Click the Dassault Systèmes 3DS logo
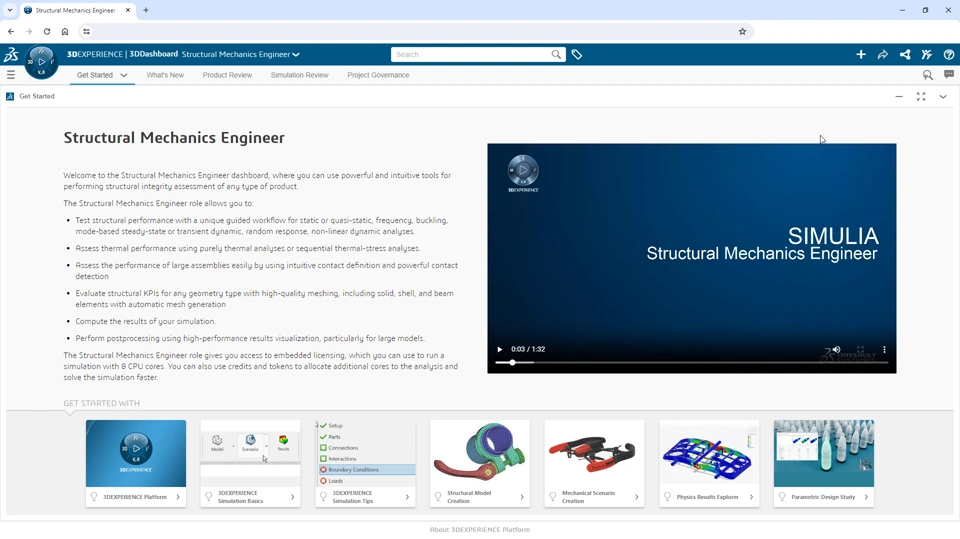Viewport: 960px width, 539px height. click(x=11, y=55)
